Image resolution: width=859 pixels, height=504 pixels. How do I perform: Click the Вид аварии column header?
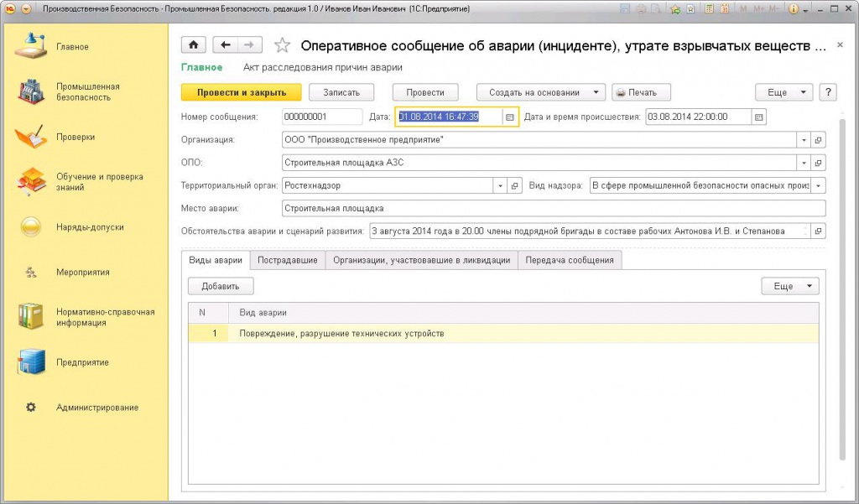[x=523, y=312]
